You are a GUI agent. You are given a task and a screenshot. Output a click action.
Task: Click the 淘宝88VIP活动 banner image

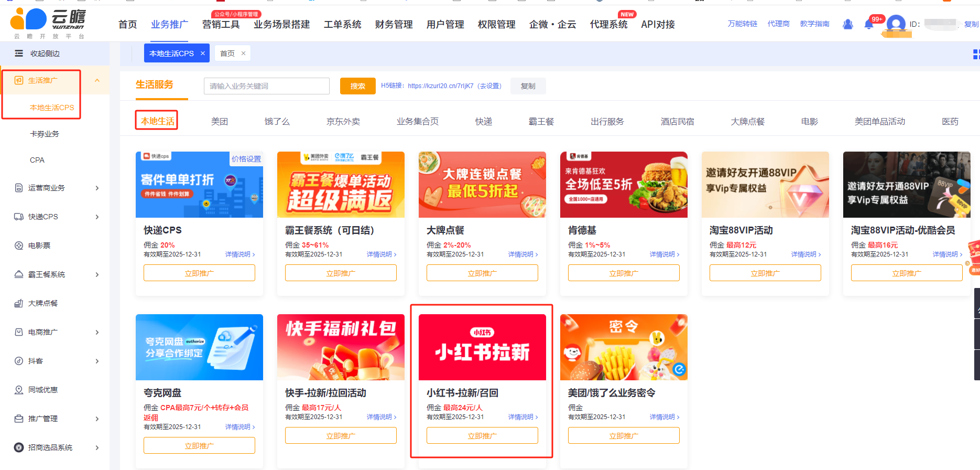[x=765, y=185]
